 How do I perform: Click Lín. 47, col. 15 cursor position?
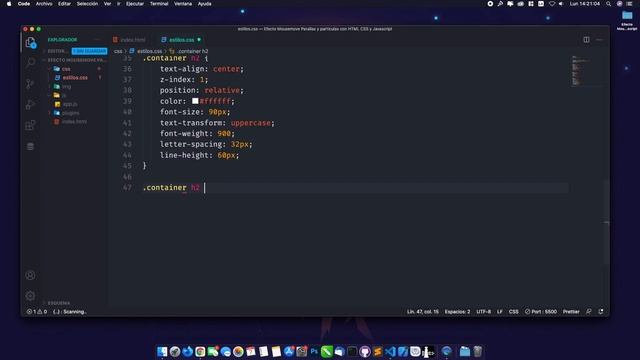pos(422,312)
